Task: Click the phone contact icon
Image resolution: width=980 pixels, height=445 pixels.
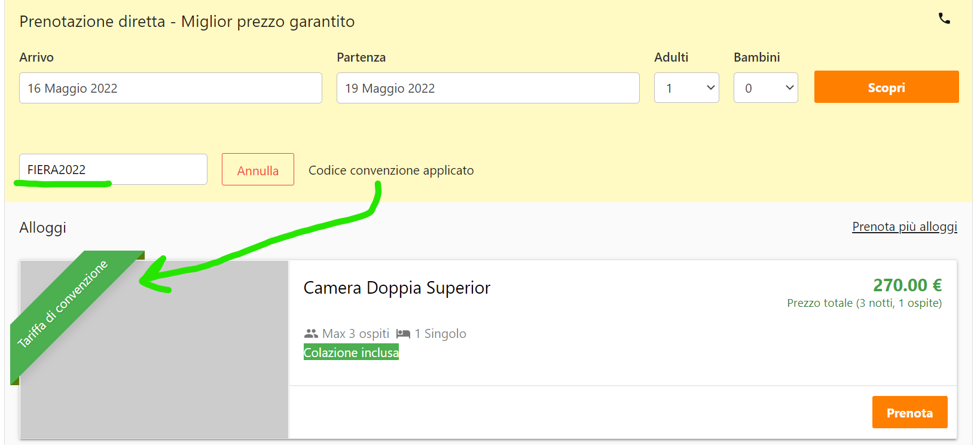Action: (x=944, y=19)
